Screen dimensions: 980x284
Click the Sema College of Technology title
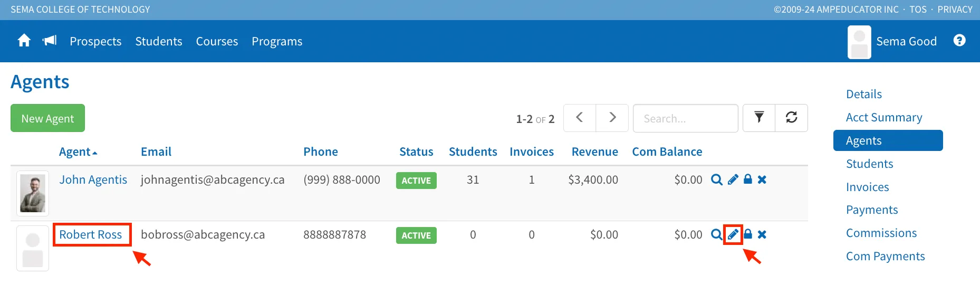(x=80, y=10)
